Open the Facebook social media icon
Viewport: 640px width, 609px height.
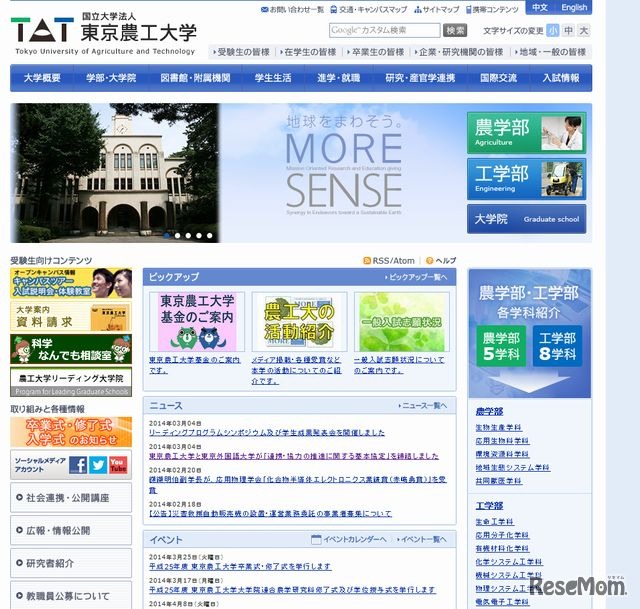point(78,465)
